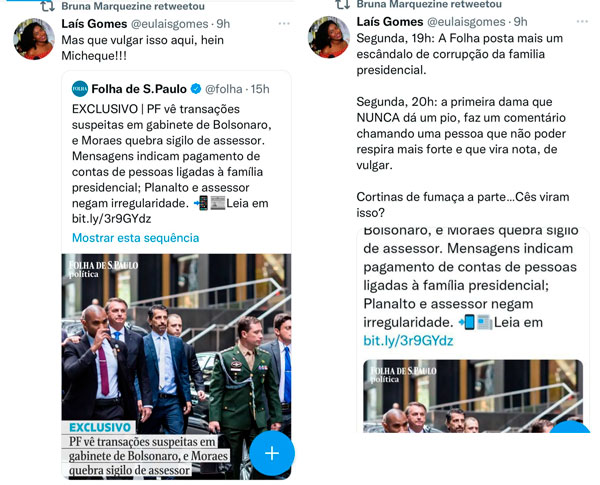The width and height of the screenshot is (600, 485).
Task: Click the retweet icon above right tweet
Action: [x=343, y=4]
